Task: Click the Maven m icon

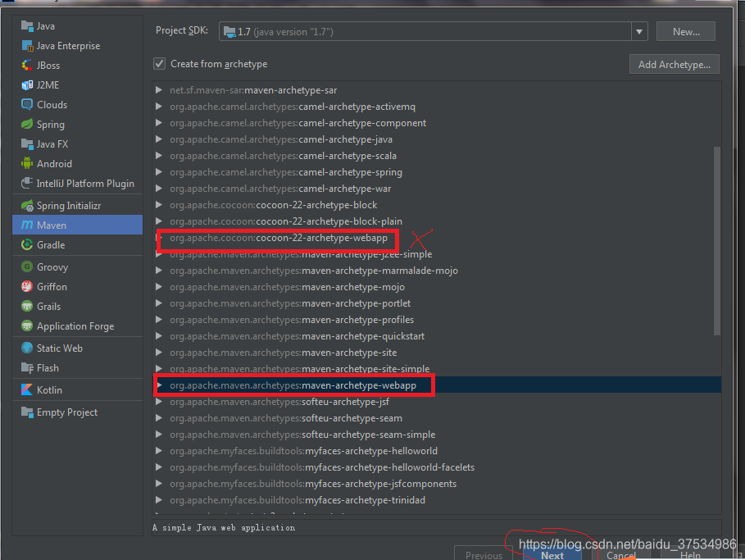Action: tap(27, 225)
